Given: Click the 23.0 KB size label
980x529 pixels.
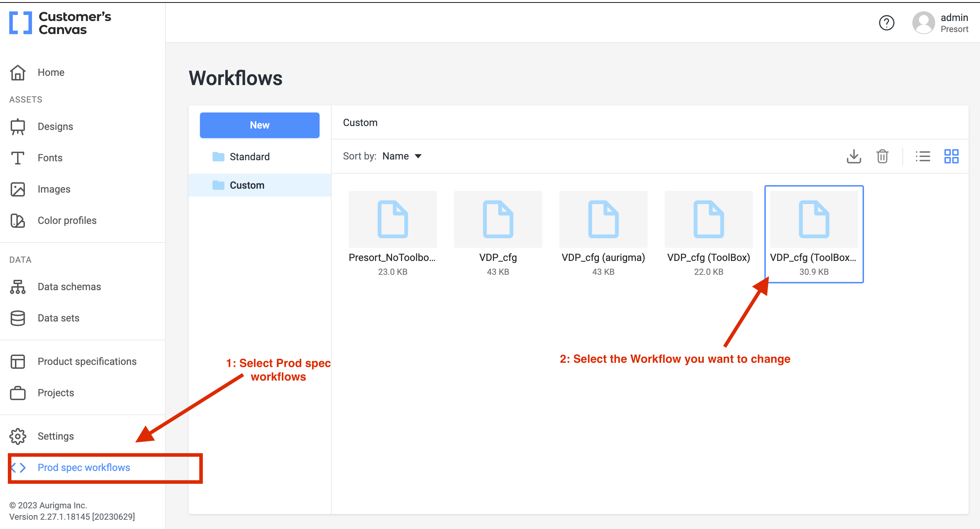Looking at the screenshot, I should point(392,272).
